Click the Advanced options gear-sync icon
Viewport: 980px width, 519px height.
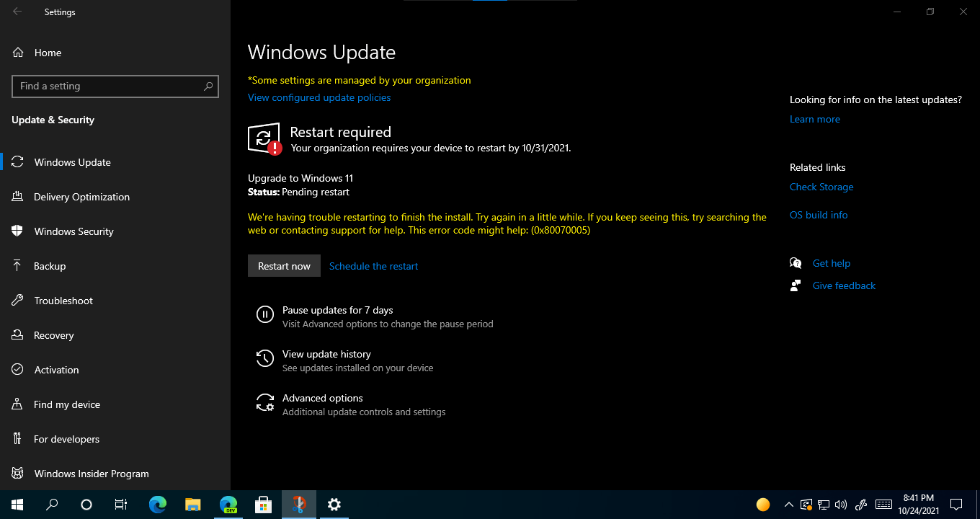pyautogui.click(x=265, y=402)
